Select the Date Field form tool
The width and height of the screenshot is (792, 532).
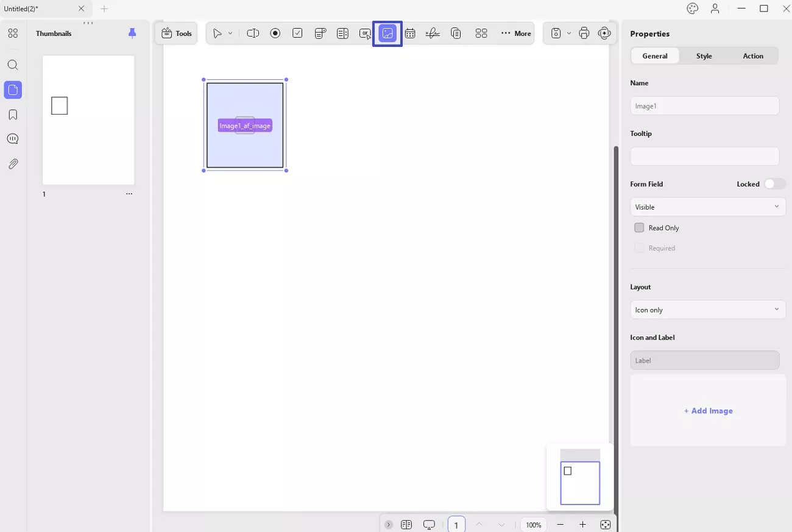pyautogui.click(x=410, y=34)
